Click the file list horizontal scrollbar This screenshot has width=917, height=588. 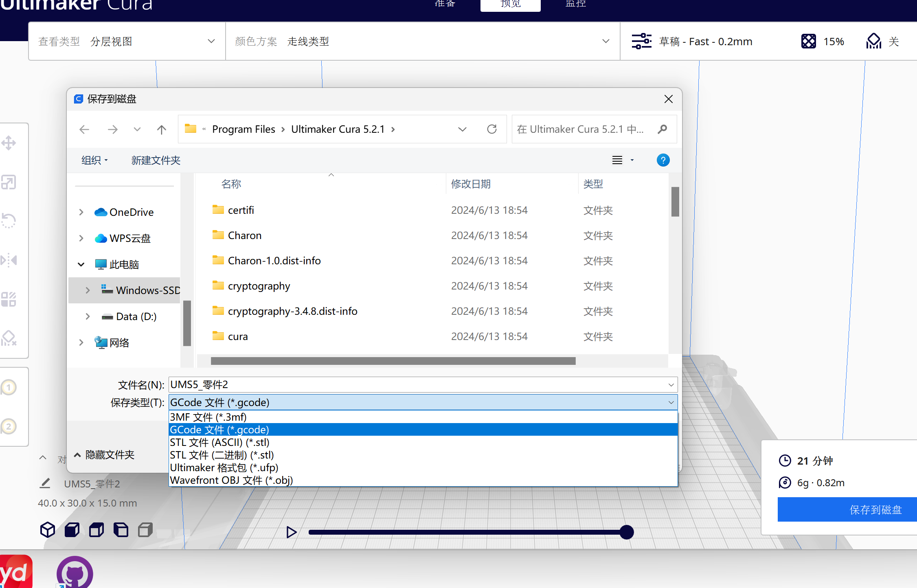pyautogui.click(x=393, y=361)
